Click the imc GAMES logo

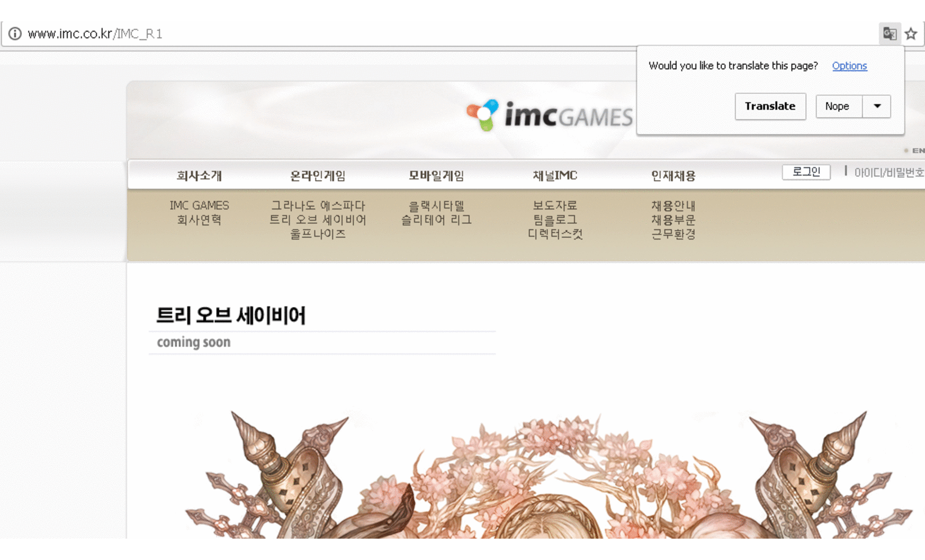point(549,115)
